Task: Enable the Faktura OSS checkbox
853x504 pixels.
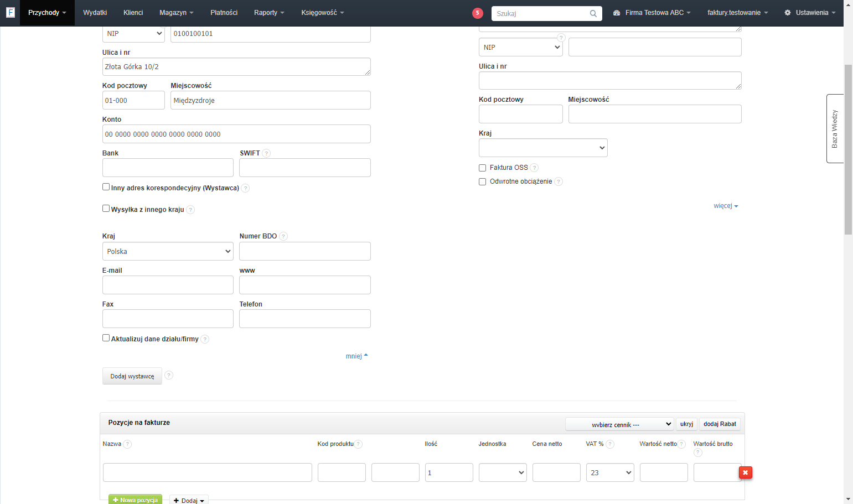Action: [482, 168]
